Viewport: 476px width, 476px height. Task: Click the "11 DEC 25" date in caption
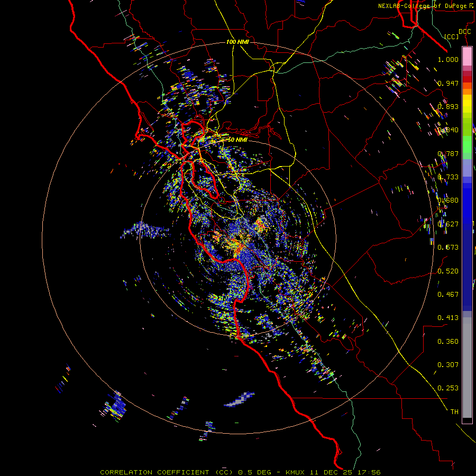pyautogui.click(x=331, y=472)
